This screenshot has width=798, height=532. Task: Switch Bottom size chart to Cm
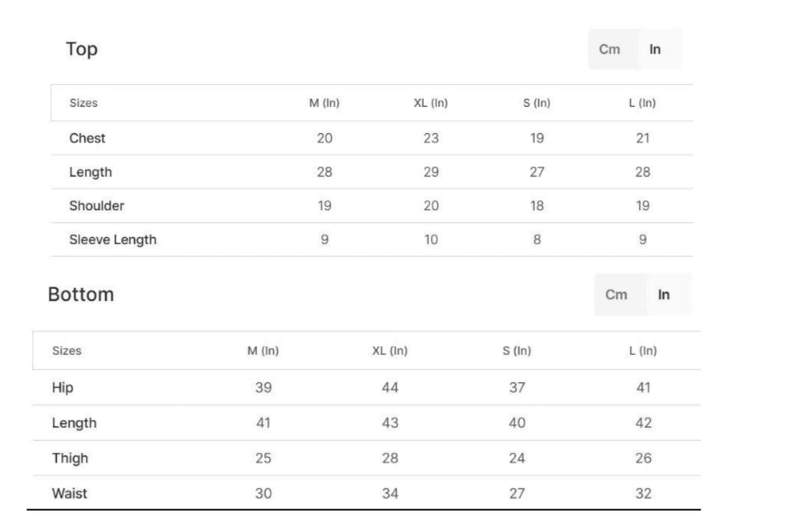tap(616, 294)
